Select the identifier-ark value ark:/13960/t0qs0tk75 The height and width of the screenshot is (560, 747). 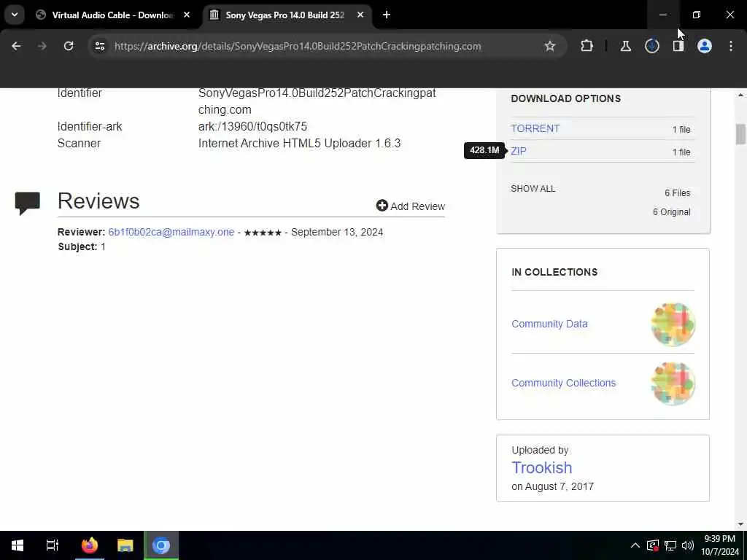coord(252,127)
